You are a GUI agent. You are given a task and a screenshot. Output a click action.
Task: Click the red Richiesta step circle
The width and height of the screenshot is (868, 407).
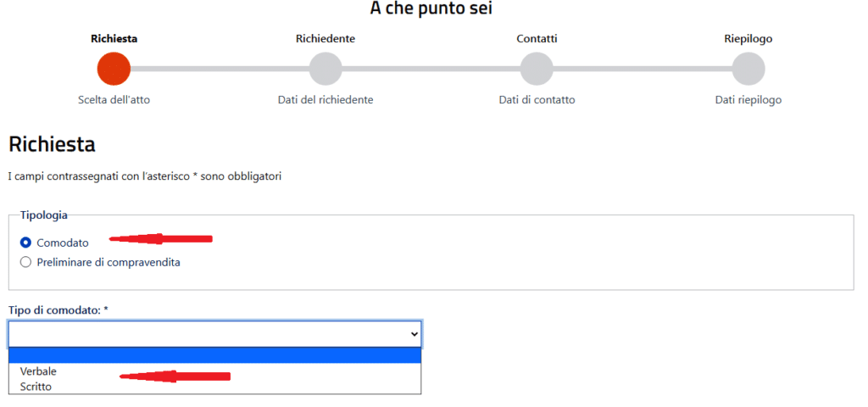pyautogui.click(x=114, y=69)
